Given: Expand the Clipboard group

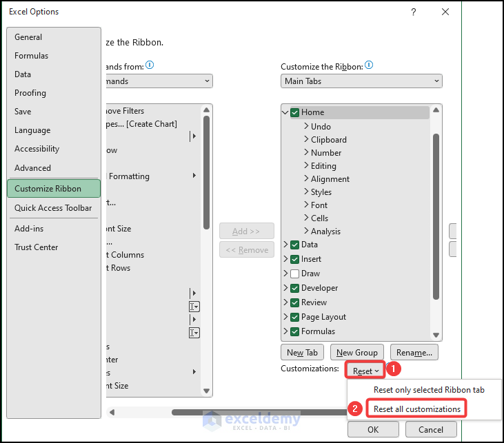Looking at the screenshot, I should pos(306,139).
